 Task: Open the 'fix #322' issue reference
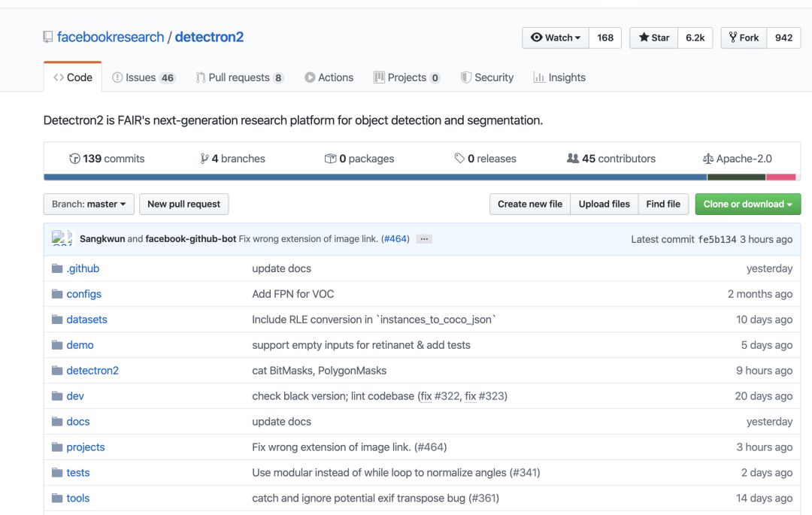click(x=440, y=396)
